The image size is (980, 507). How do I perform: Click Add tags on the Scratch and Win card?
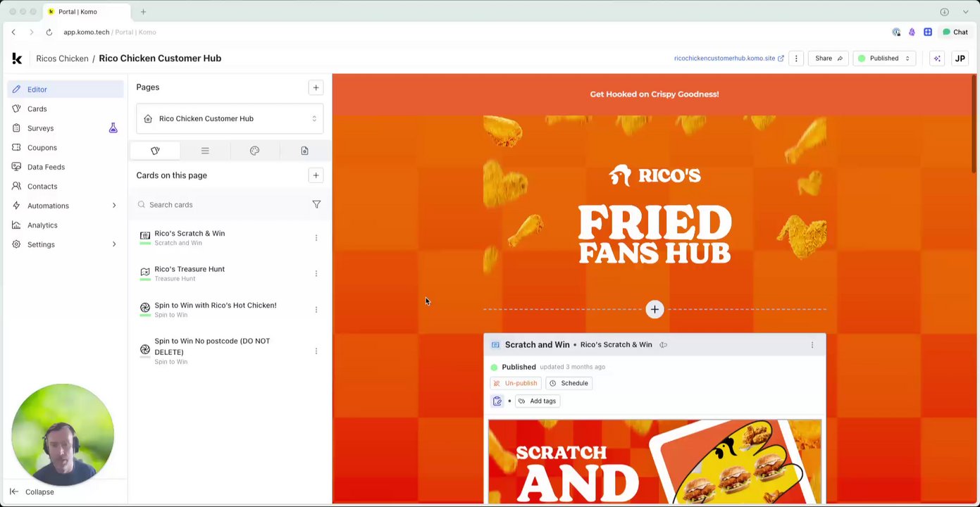click(537, 401)
